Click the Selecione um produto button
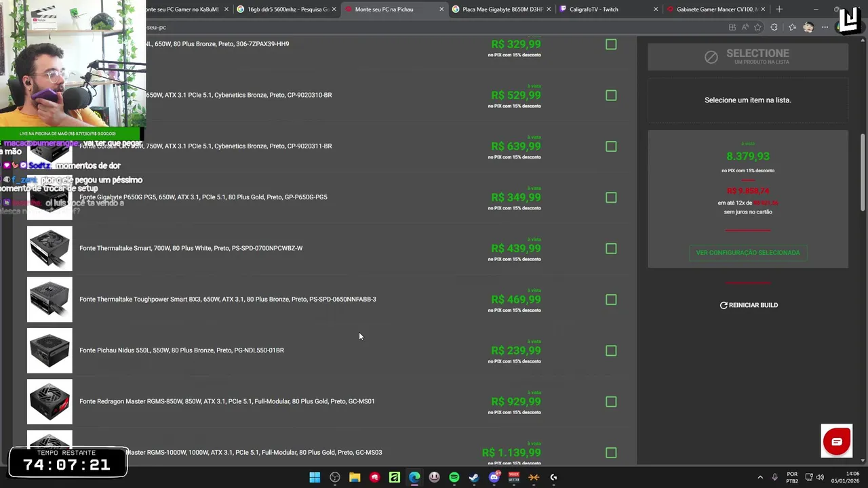The width and height of the screenshot is (868, 488). (x=748, y=57)
